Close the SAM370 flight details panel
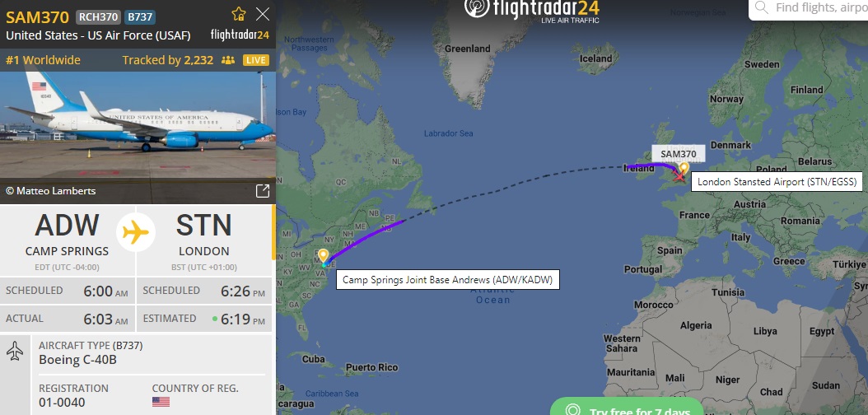Screen dimensions: 868x415 pyautogui.click(x=263, y=14)
